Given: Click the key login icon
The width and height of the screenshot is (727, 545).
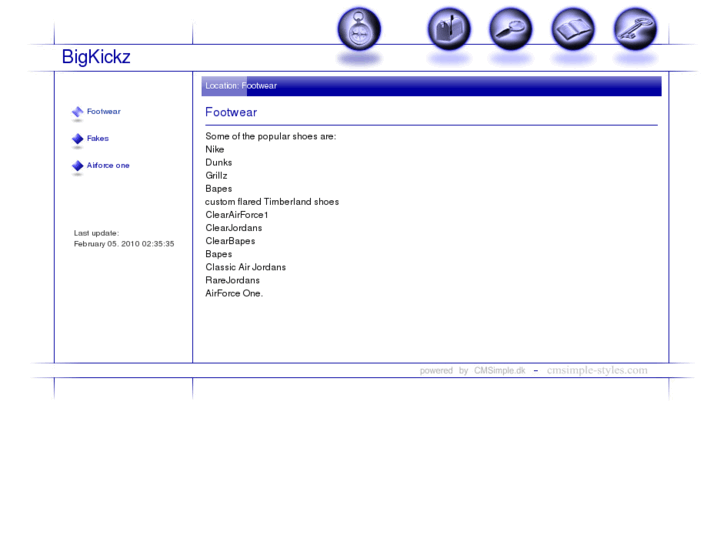Looking at the screenshot, I should coord(635,29).
